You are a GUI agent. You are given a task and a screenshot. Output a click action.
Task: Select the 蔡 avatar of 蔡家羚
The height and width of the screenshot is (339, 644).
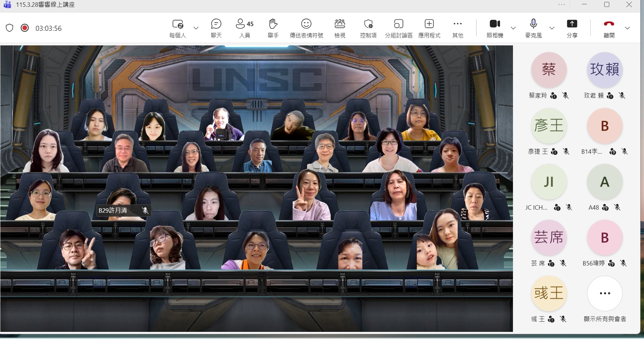pyautogui.click(x=549, y=70)
